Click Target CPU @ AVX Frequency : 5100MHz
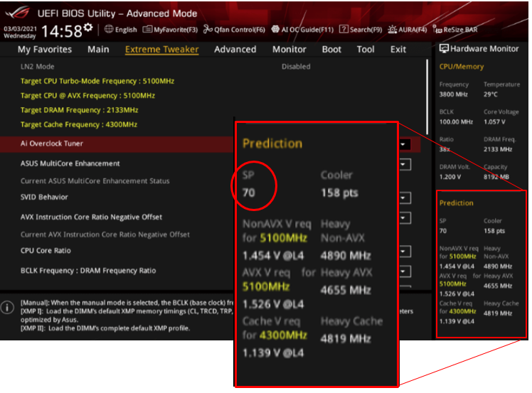The height and width of the screenshot is (393, 532). click(x=87, y=96)
